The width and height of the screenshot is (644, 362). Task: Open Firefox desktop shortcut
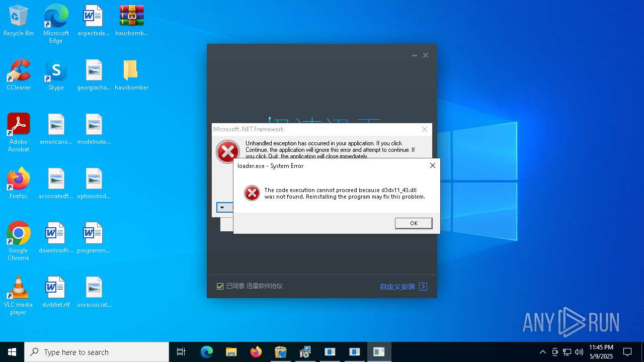[x=19, y=184]
